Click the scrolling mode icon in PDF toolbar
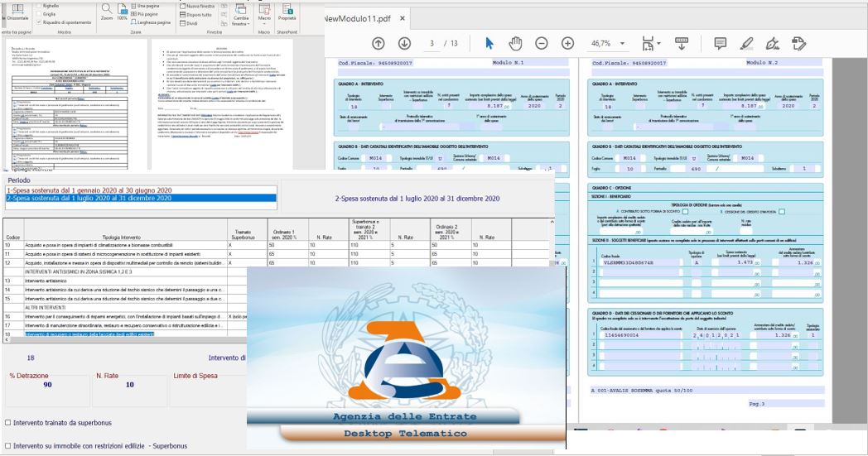868x456 pixels. pyautogui.click(x=682, y=44)
